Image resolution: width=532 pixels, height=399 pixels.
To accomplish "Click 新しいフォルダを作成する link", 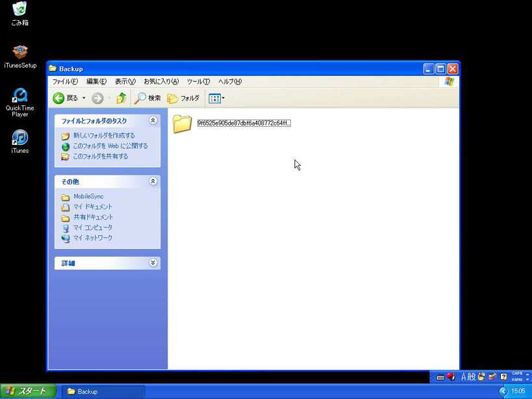I will point(104,136).
